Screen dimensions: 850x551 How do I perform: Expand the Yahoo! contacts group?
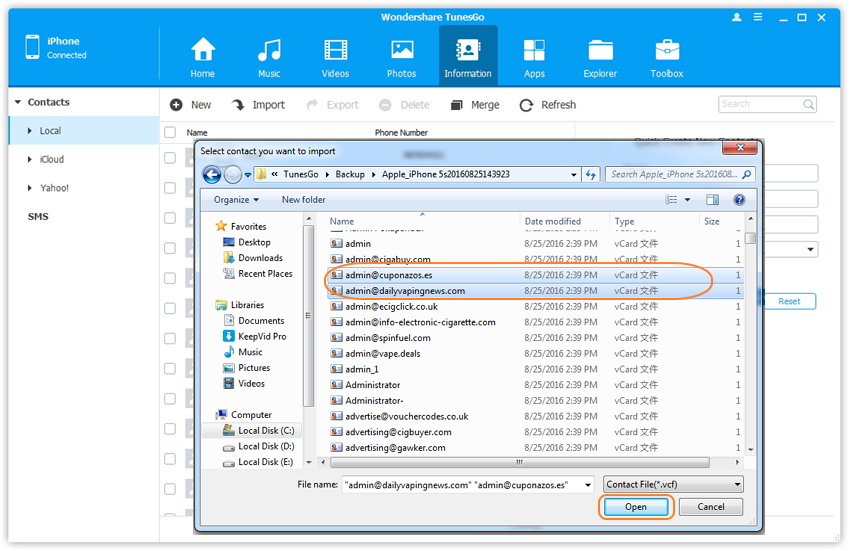click(x=53, y=188)
